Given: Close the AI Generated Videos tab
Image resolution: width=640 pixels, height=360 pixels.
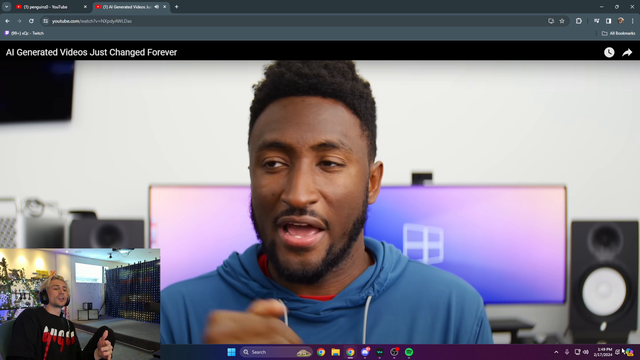Looking at the screenshot, I should 164,7.
